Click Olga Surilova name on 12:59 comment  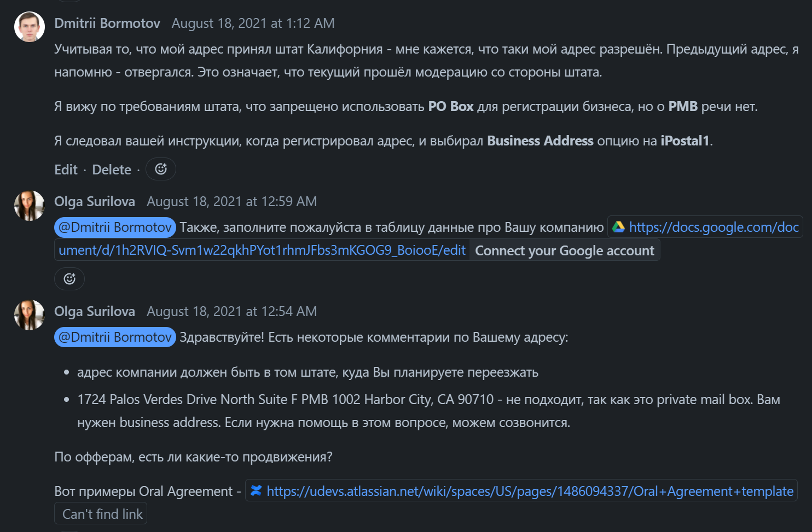coord(95,201)
